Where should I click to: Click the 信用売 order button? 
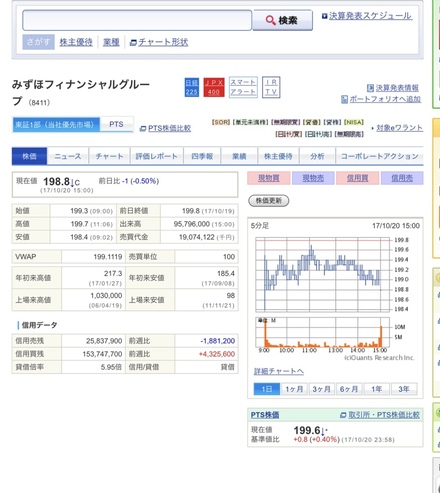402,178
